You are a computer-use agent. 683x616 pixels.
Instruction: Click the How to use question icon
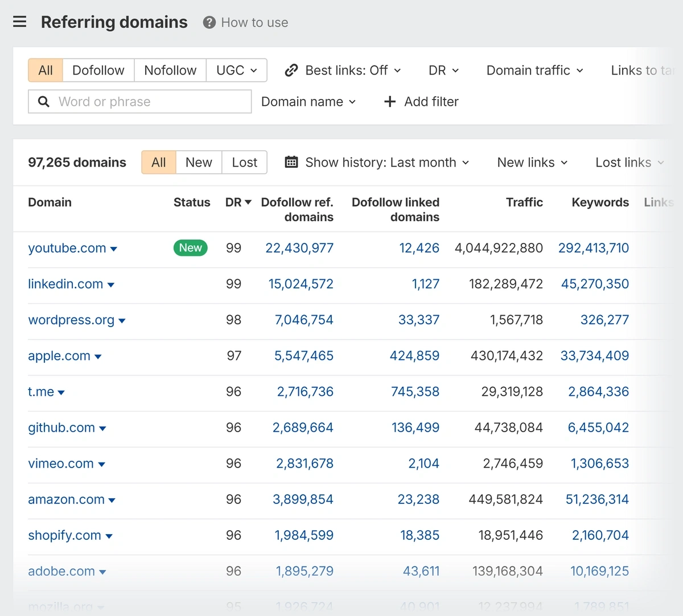(x=209, y=23)
